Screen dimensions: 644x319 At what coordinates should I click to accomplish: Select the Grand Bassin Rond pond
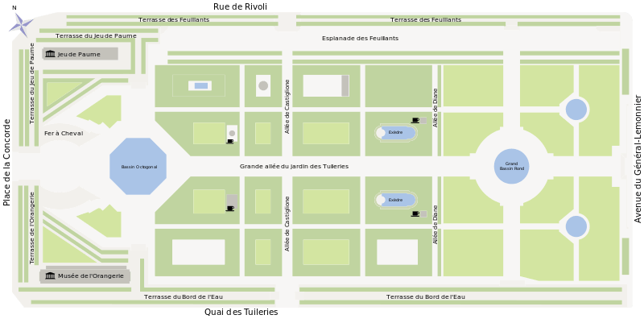(x=511, y=167)
